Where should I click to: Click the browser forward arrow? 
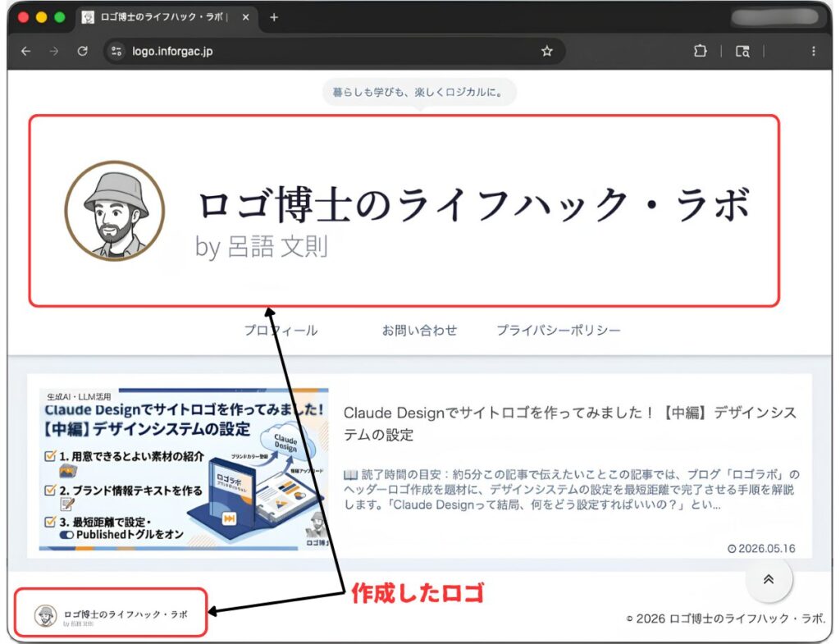coord(54,51)
